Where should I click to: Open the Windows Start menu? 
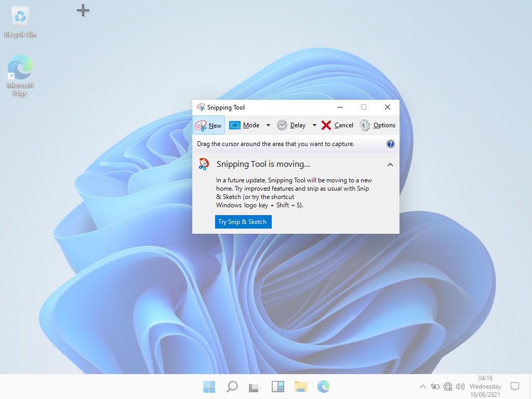click(x=209, y=387)
